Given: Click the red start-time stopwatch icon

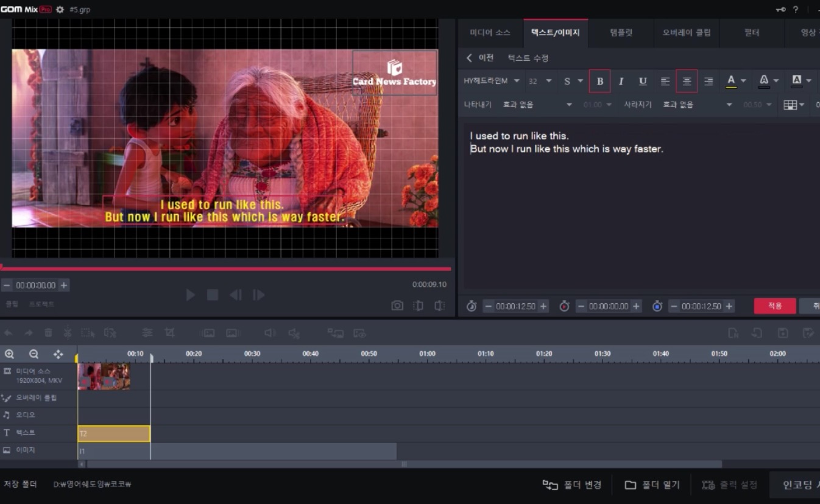Looking at the screenshot, I should pyautogui.click(x=564, y=306).
